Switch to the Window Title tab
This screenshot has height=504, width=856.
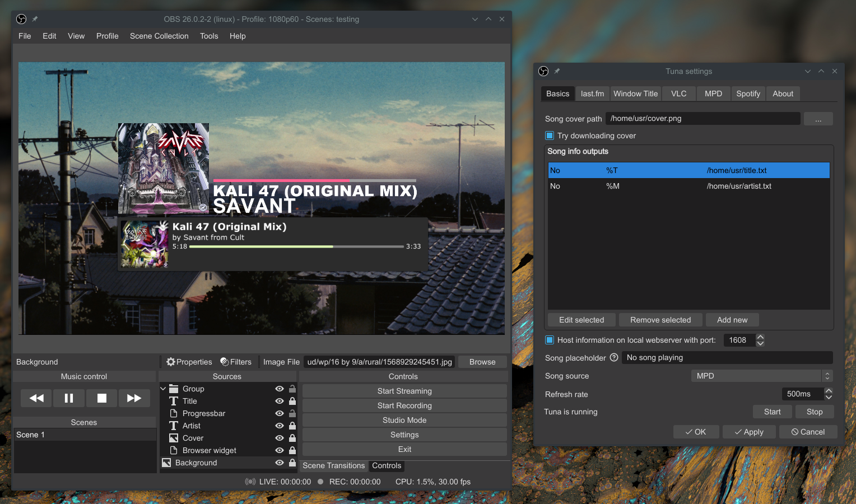tap(636, 94)
